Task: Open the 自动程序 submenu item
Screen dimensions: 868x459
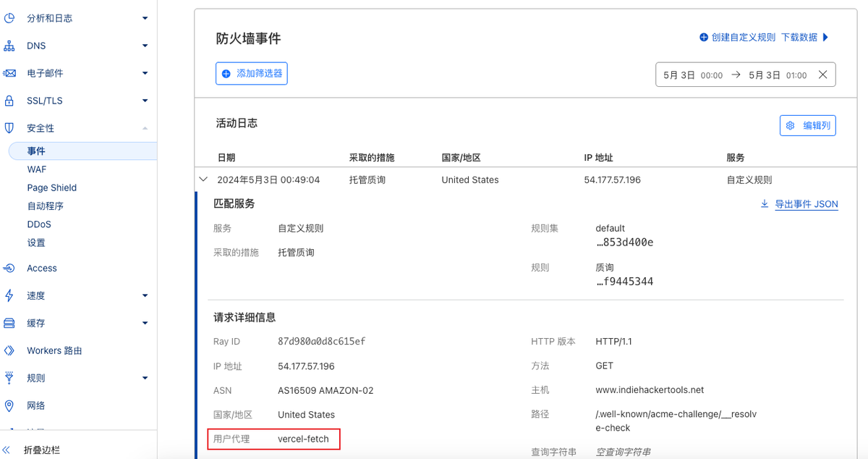Action: (x=46, y=206)
